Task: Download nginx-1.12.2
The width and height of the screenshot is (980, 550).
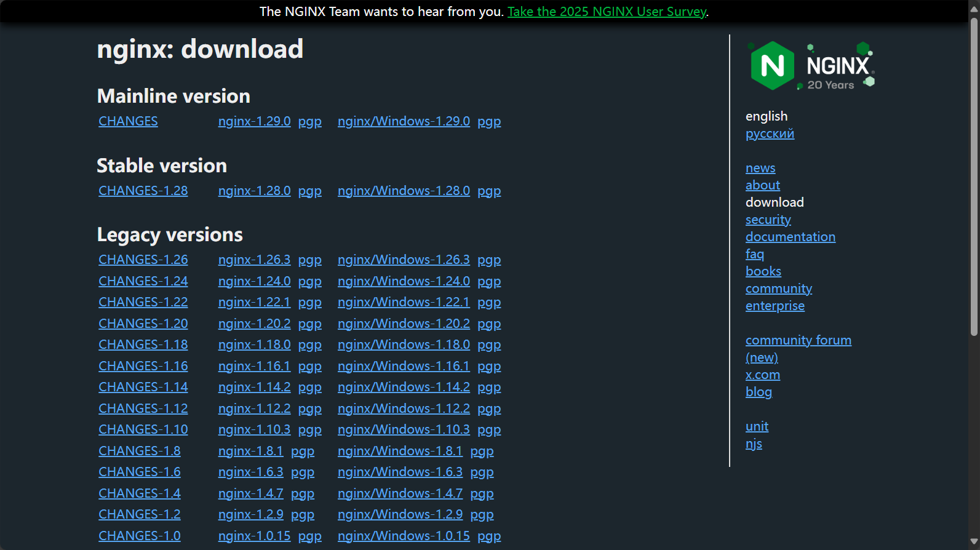Action: click(254, 409)
